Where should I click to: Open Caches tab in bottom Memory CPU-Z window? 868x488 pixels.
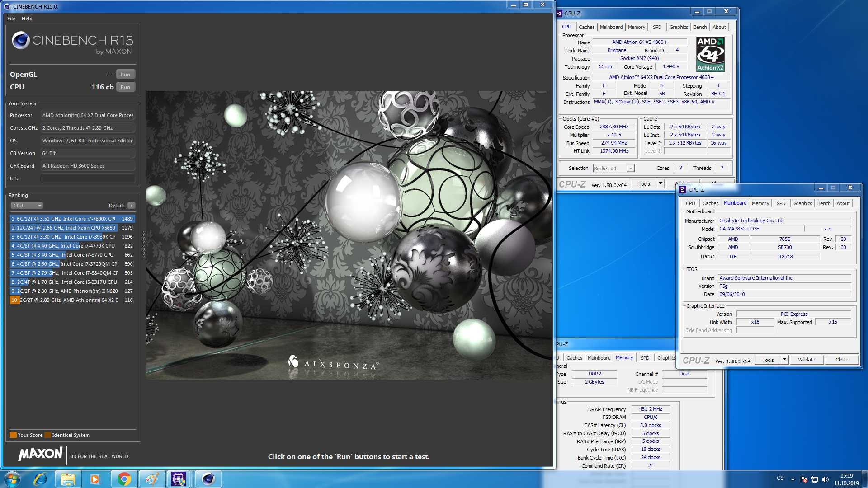click(x=574, y=358)
